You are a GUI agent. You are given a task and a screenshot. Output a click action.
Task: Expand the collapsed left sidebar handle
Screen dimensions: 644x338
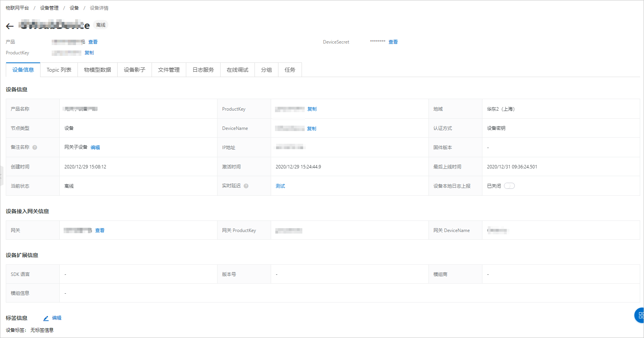[2, 176]
